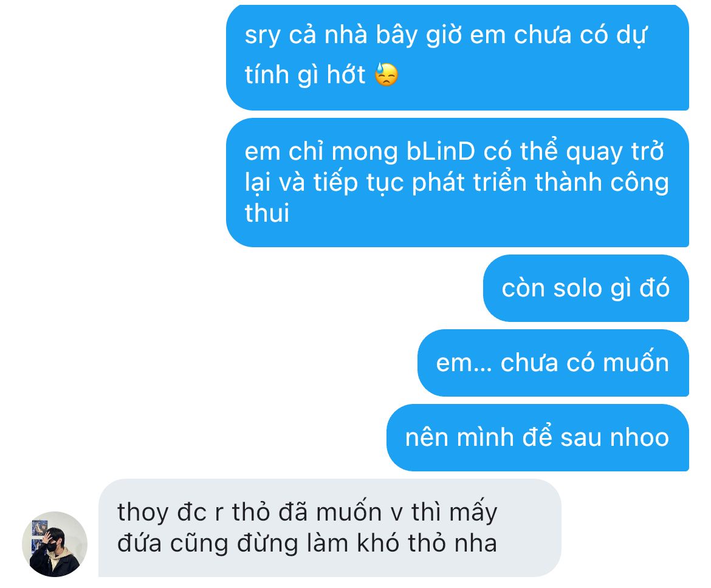Select the message starting "em chỉ mong bLinD"
This screenshot has height=588, width=711.
point(458,183)
